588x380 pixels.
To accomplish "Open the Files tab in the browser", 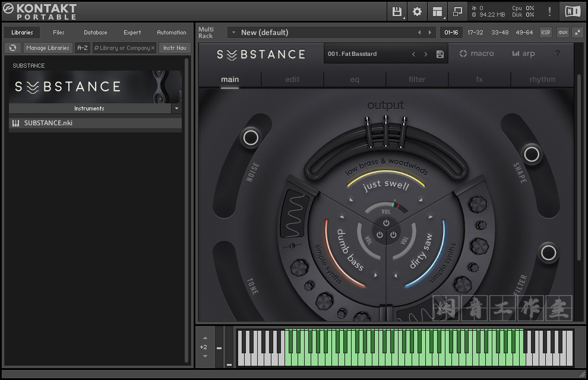I will point(59,32).
